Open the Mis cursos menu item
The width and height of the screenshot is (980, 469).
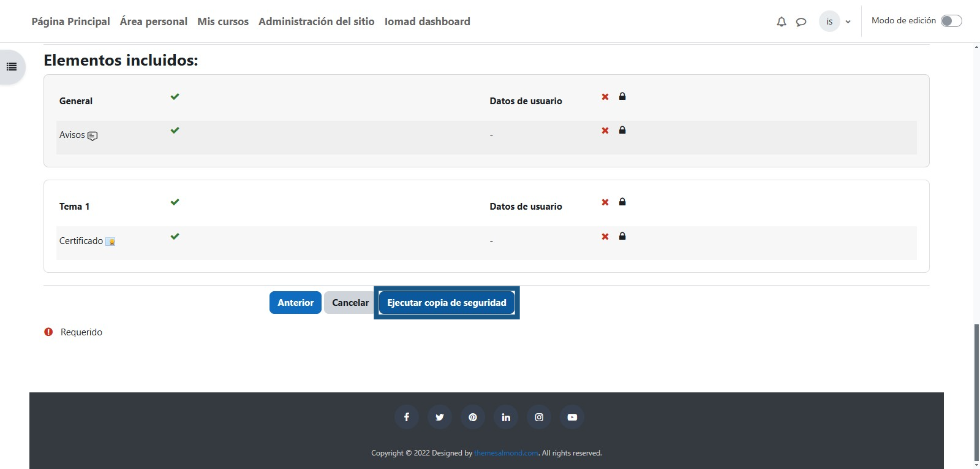[x=223, y=21]
